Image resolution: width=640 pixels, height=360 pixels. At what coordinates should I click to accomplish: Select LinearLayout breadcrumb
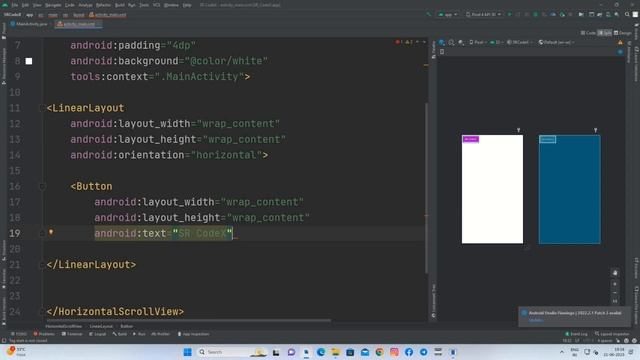(101, 326)
